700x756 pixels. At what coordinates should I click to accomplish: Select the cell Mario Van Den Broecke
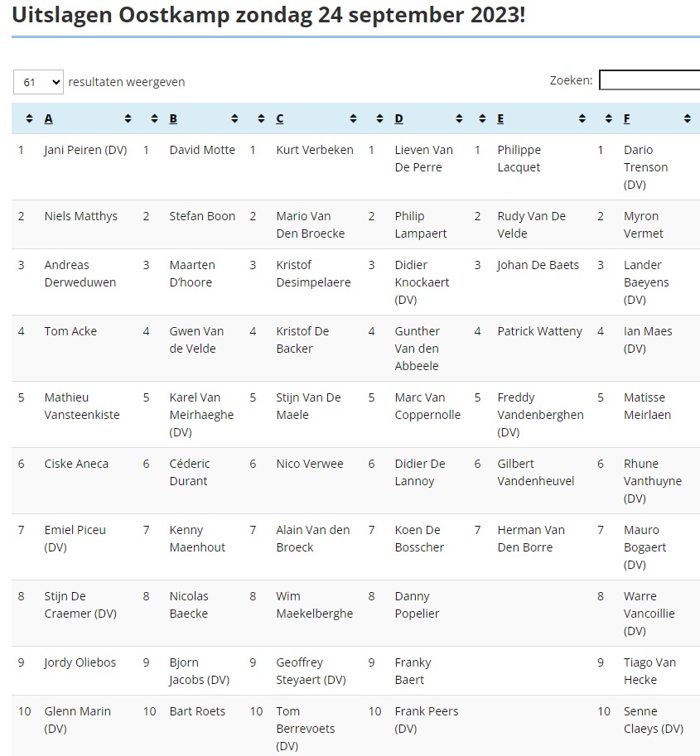(310, 224)
